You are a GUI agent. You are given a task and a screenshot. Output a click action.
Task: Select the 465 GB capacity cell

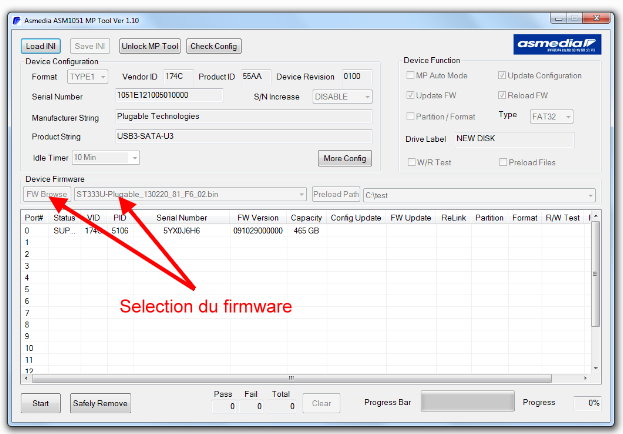[x=306, y=231]
